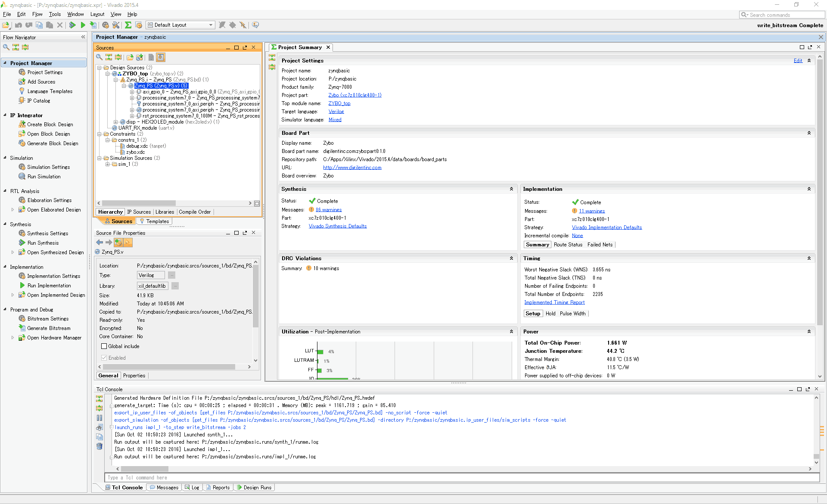This screenshot has width=827, height=504.
Task: Open the Flow menu
Action: [37, 14]
